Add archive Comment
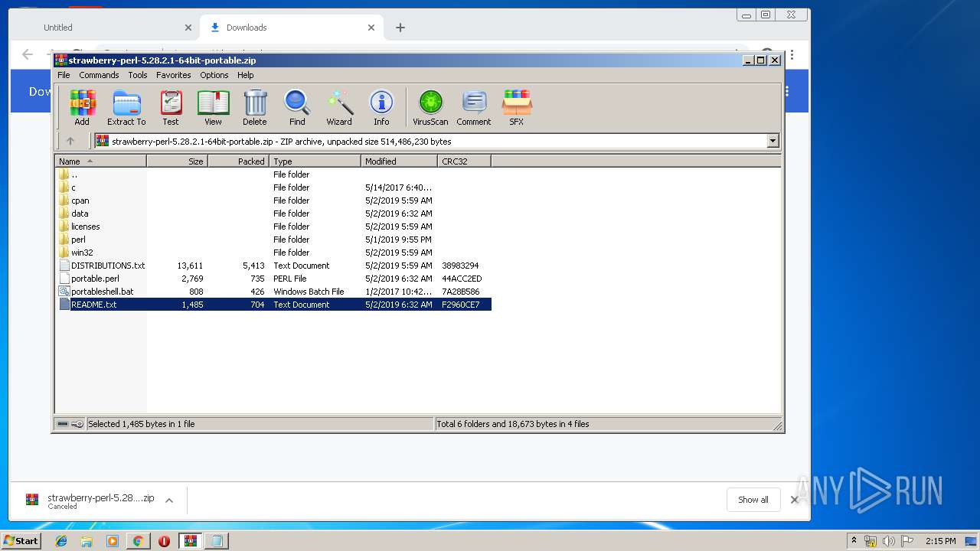This screenshot has width=980, height=551. click(474, 108)
